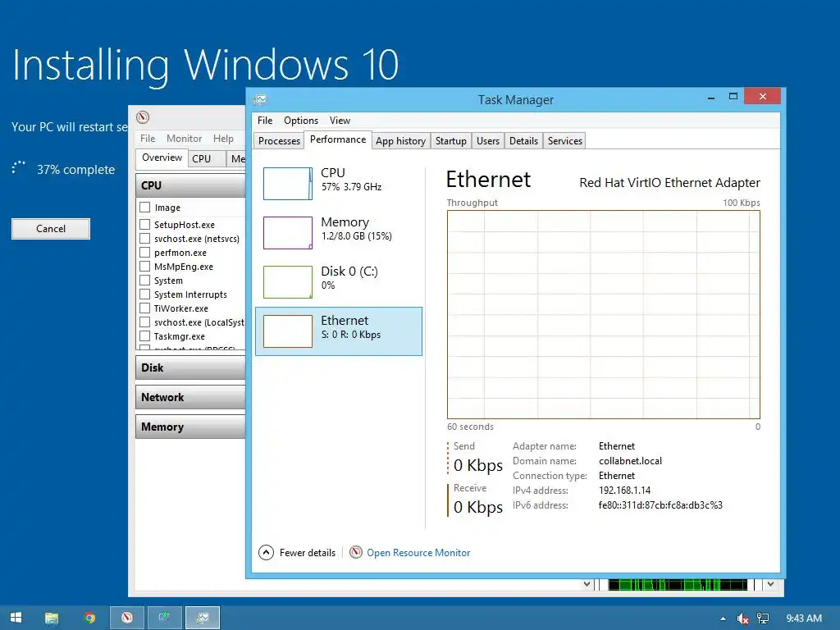
Task: Switch to Resource Monitor taskbar button
Action: [x=127, y=618]
